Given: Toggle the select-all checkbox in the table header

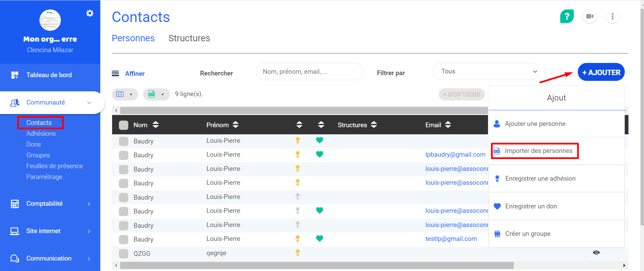Looking at the screenshot, I should tap(124, 125).
